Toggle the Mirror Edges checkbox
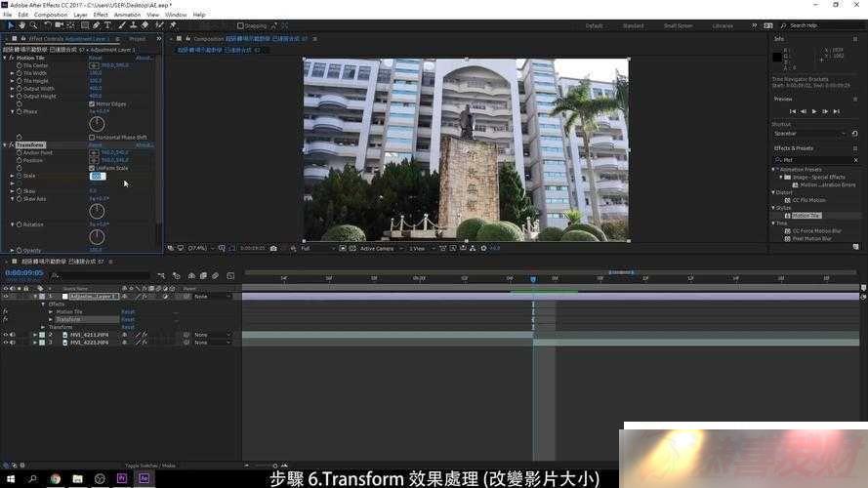 [x=92, y=104]
